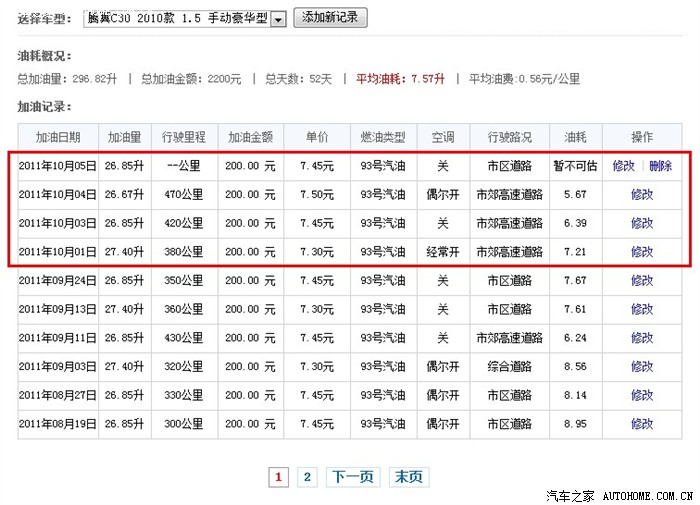Screen dimensions: 700x505
Task: Go to page 2 of records
Action: click(x=308, y=477)
